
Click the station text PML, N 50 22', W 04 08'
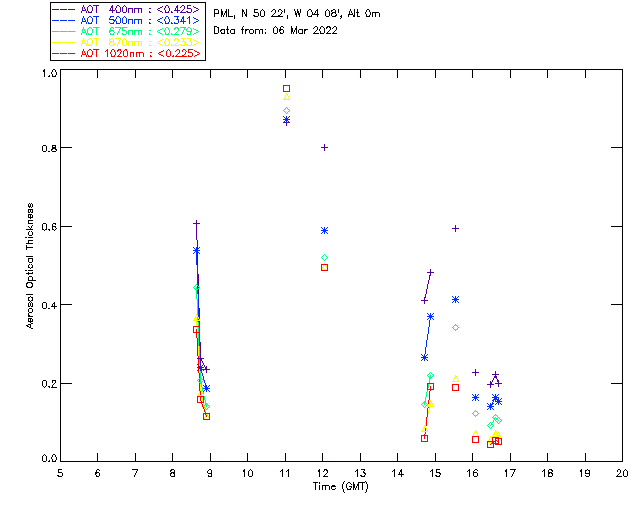[278, 13]
